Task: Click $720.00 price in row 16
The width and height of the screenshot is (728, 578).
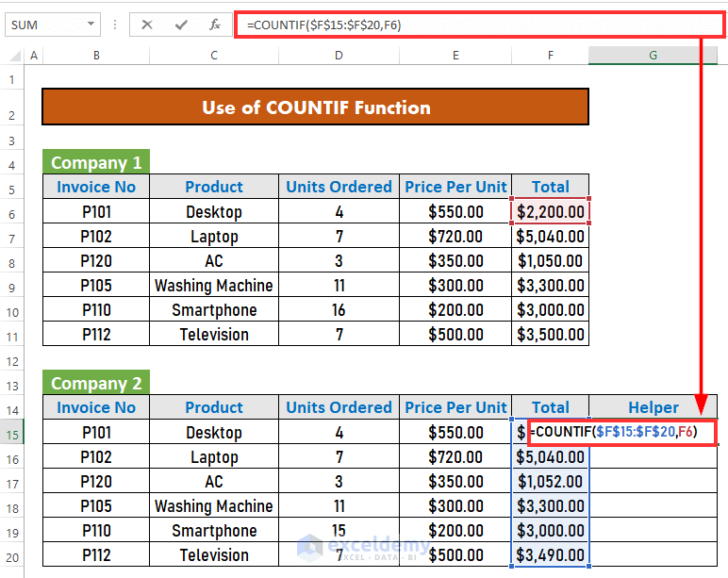Action: pos(455,456)
